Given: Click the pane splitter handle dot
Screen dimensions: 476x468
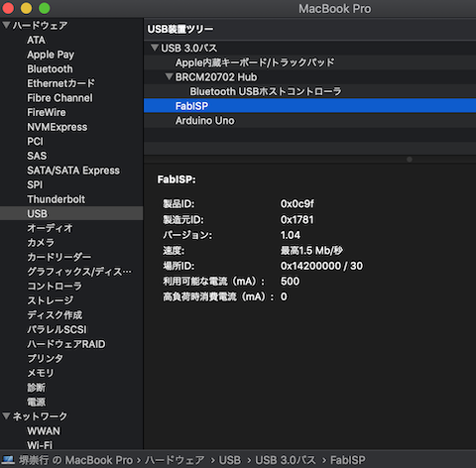Looking at the screenshot, I should pyautogui.click(x=410, y=160).
